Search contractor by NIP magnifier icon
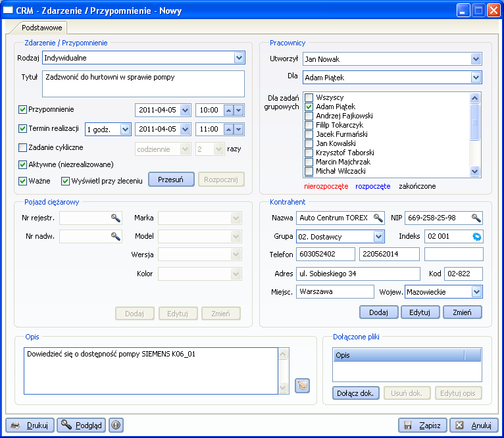504x438 pixels. (x=476, y=218)
